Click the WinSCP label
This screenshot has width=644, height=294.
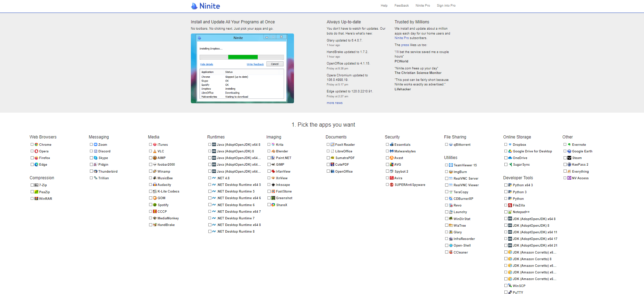click(x=519, y=286)
